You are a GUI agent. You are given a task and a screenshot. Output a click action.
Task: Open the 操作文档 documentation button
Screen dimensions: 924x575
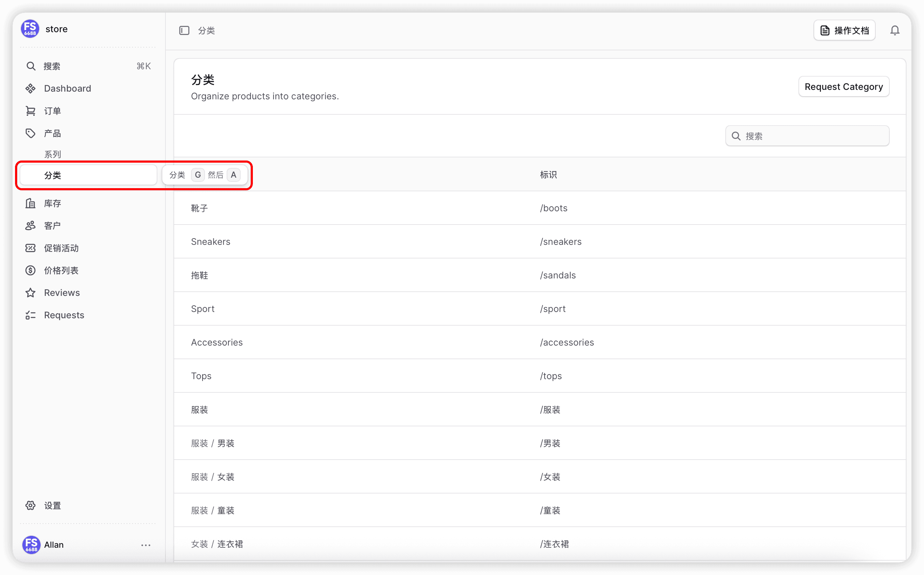tap(844, 30)
